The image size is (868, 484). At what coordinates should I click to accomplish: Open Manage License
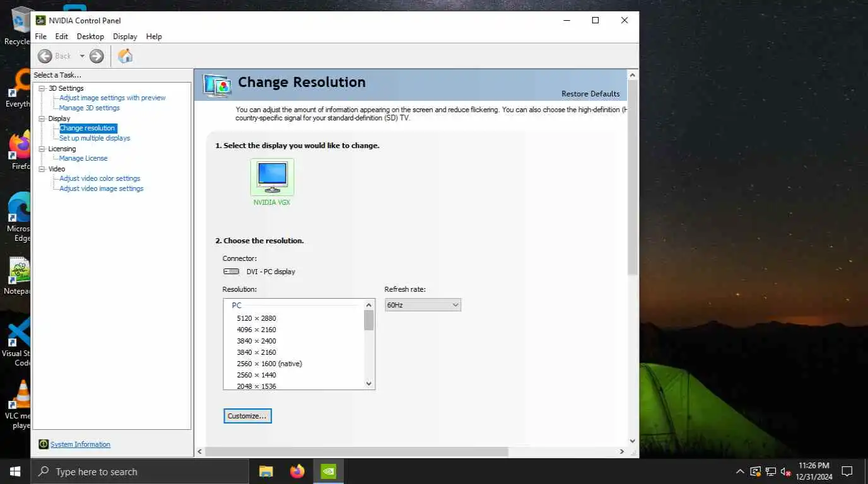(x=83, y=158)
